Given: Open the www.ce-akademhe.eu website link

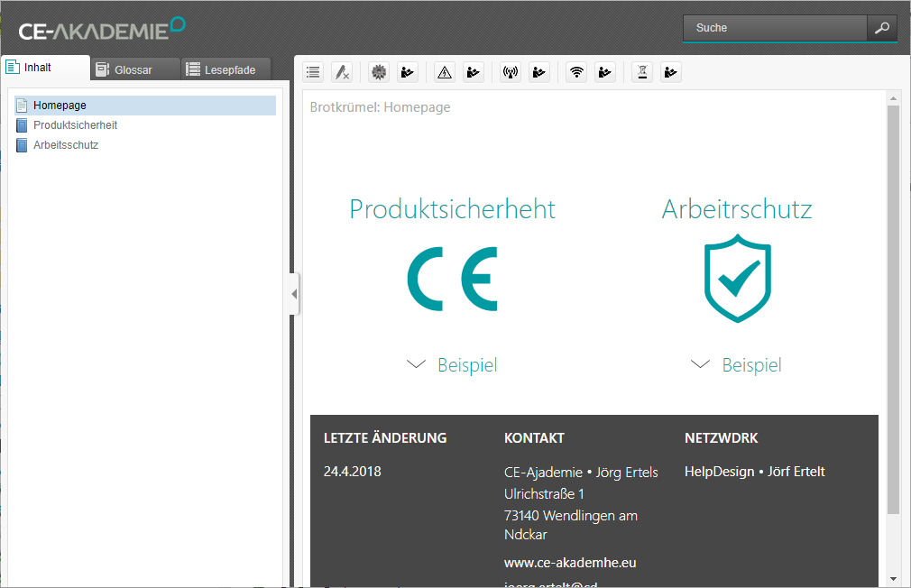Looking at the screenshot, I should pos(570,563).
